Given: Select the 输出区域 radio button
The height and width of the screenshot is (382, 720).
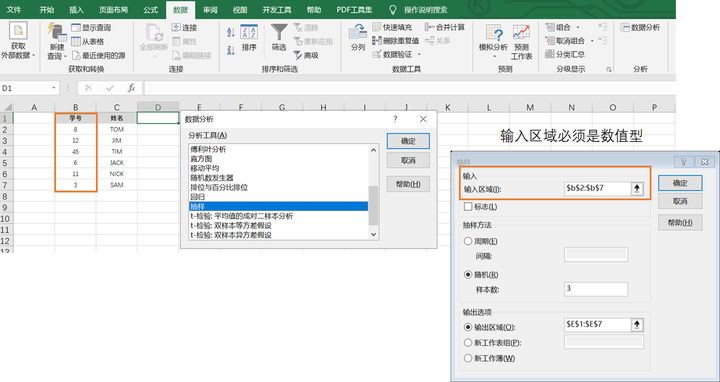Looking at the screenshot, I should 468,327.
